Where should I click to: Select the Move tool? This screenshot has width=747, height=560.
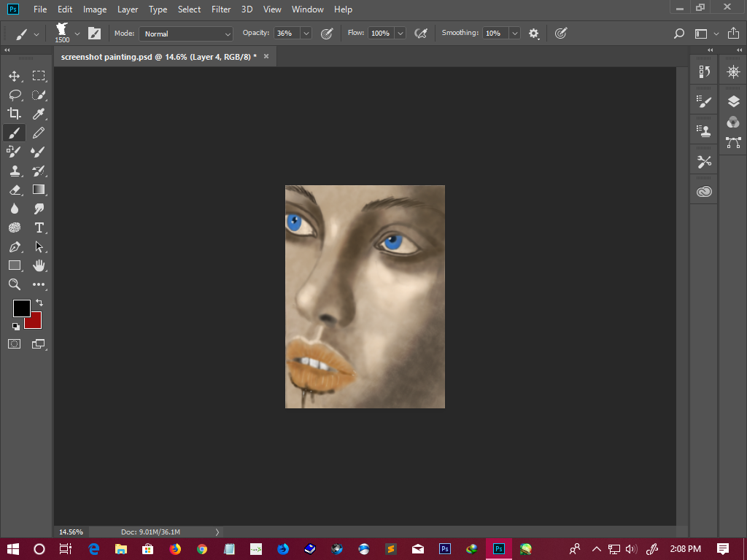[15, 76]
